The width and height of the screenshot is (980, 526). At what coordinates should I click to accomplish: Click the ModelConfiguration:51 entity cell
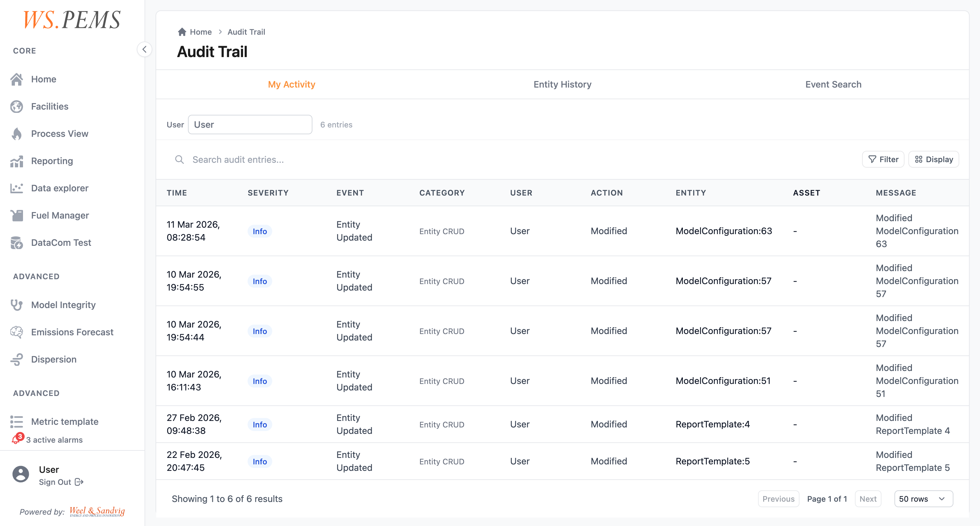(x=723, y=381)
